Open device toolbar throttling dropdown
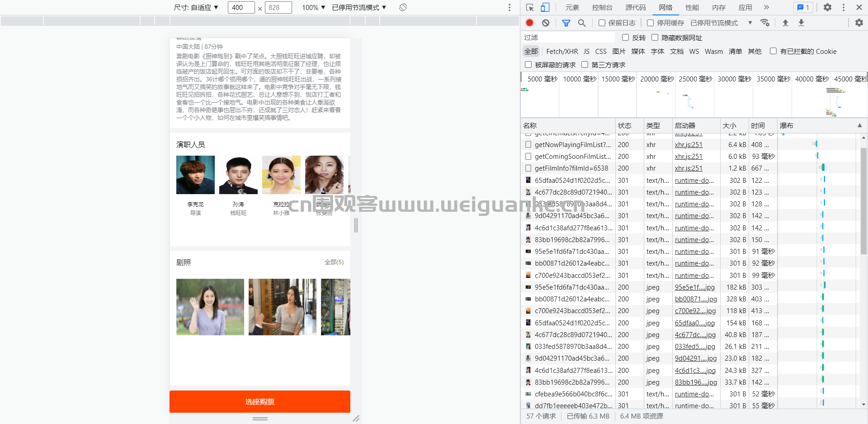The image size is (868, 424). pyautogui.click(x=359, y=7)
